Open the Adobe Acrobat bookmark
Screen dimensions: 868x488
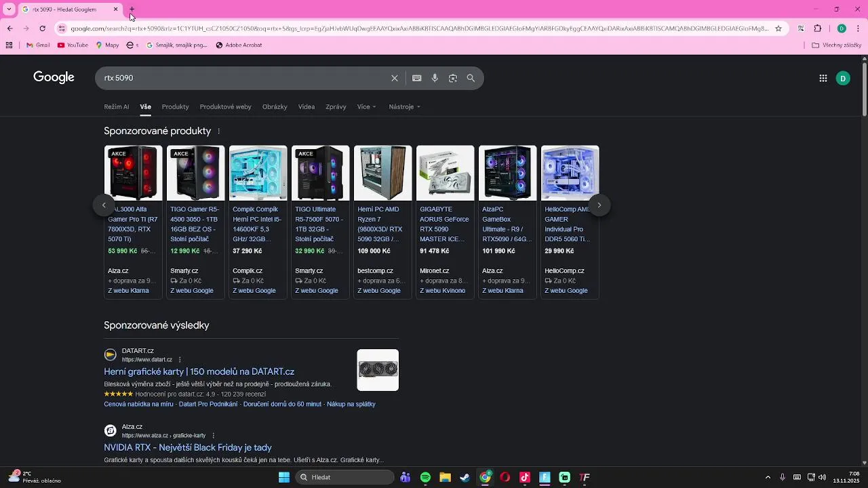coord(239,45)
